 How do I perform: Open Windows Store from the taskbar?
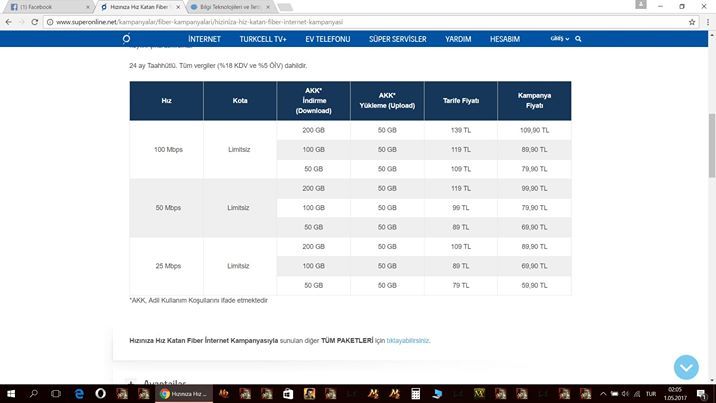pyautogui.click(x=288, y=393)
